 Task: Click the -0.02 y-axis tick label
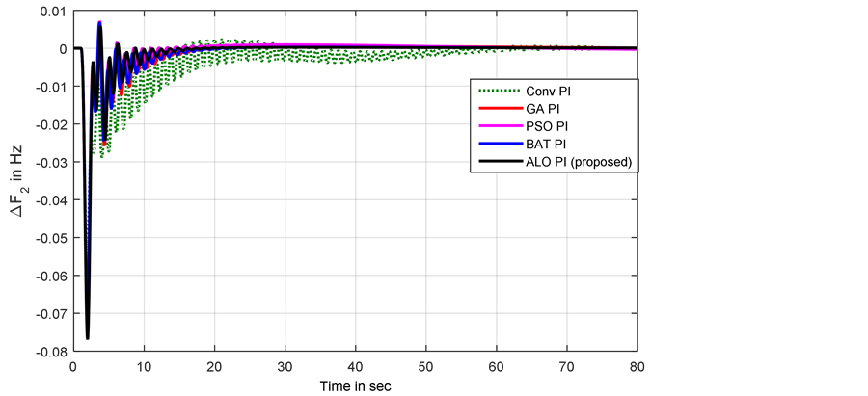point(49,124)
